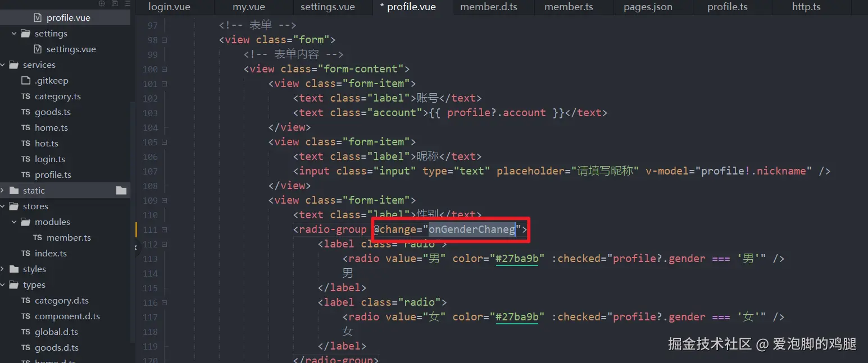Click the static folder icon on the left

tap(14, 191)
